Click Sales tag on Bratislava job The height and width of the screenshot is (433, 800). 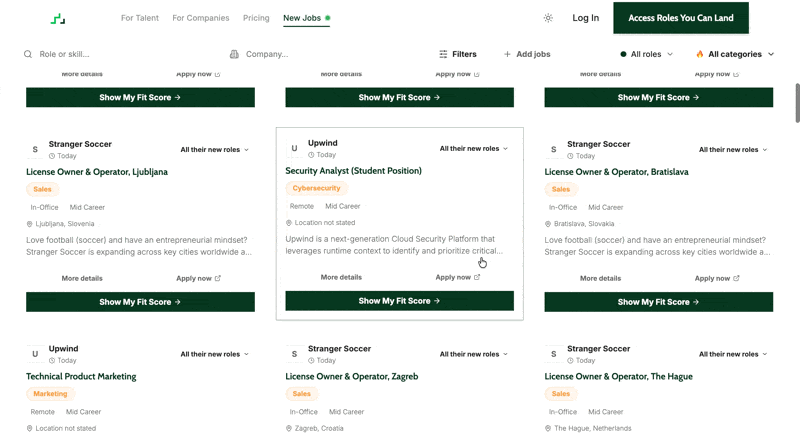(x=561, y=189)
